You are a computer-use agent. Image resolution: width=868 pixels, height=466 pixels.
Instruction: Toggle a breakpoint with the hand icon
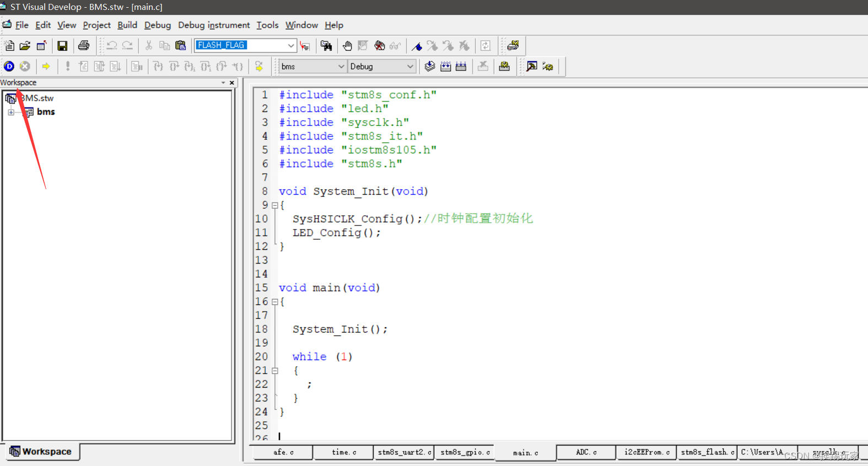pos(347,46)
